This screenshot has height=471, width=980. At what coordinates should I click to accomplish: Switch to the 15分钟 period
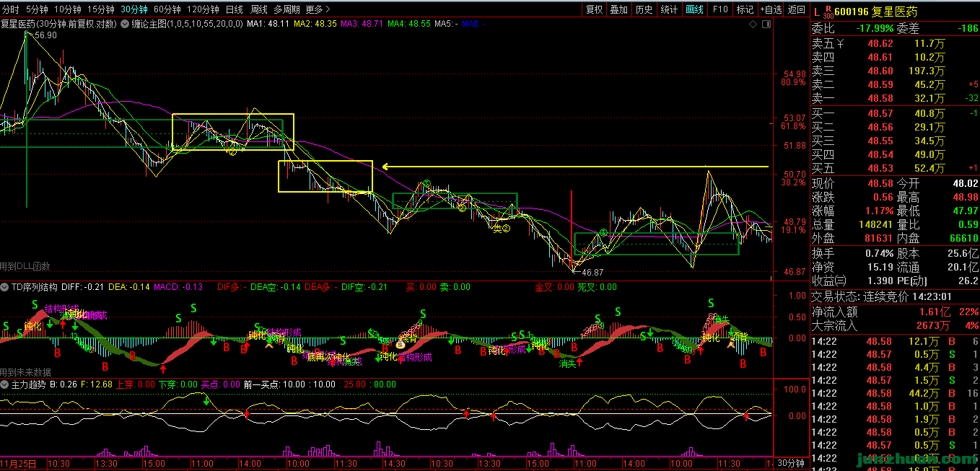tap(100, 9)
